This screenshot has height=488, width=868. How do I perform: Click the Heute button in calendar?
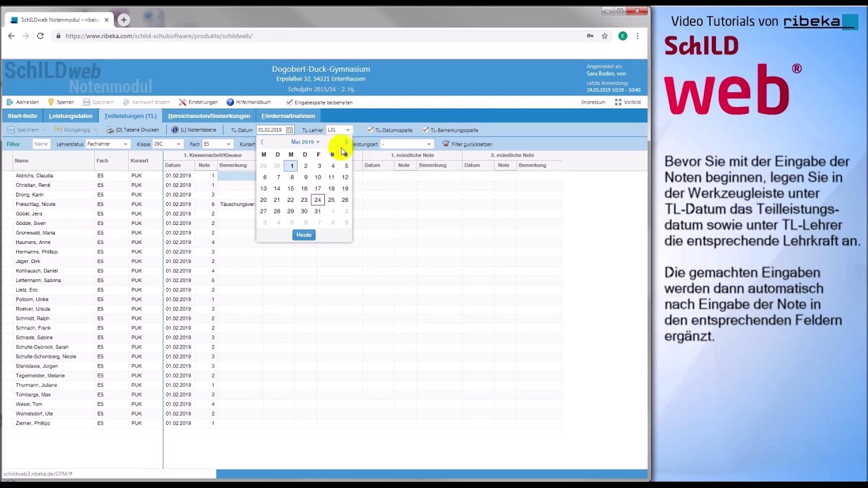(x=304, y=235)
